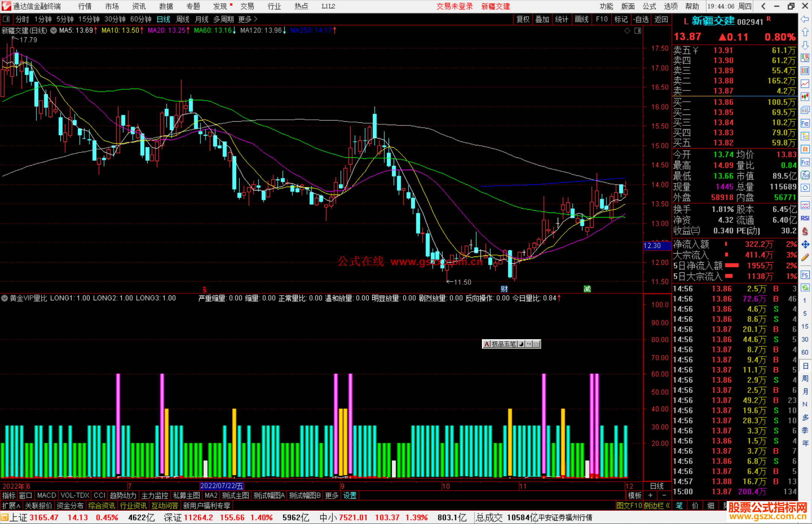Viewport: 812px width, 524px height.
Task: Toggle the chart panel layout icon top-right
Action: [638, 31]
